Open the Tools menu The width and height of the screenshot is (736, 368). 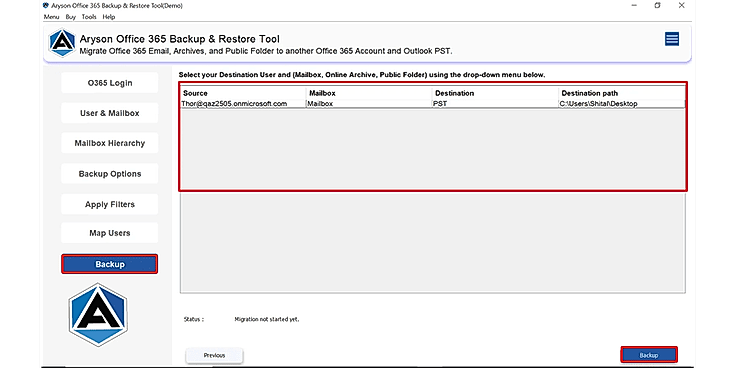(89, 17)
